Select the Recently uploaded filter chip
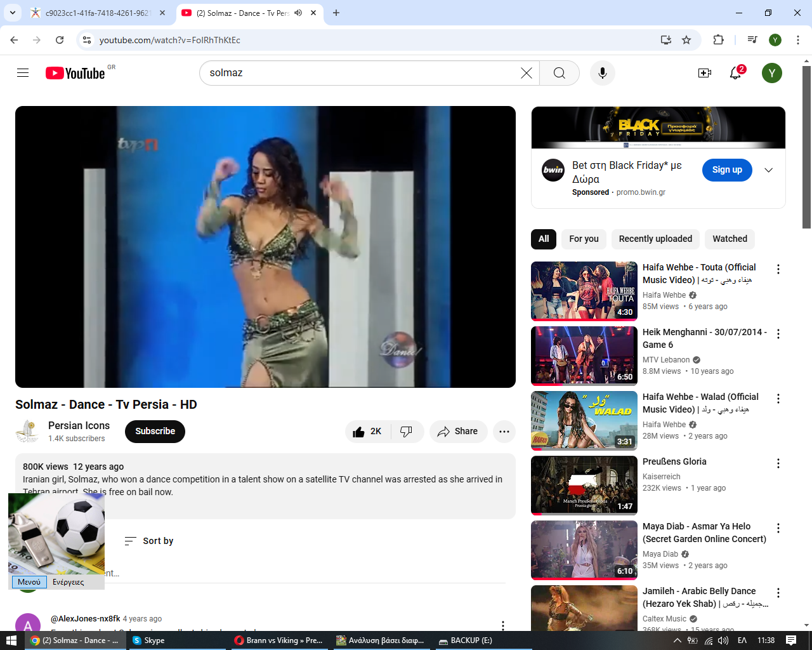The width and height of the screenshot is (812, 650). coord(655,239)
